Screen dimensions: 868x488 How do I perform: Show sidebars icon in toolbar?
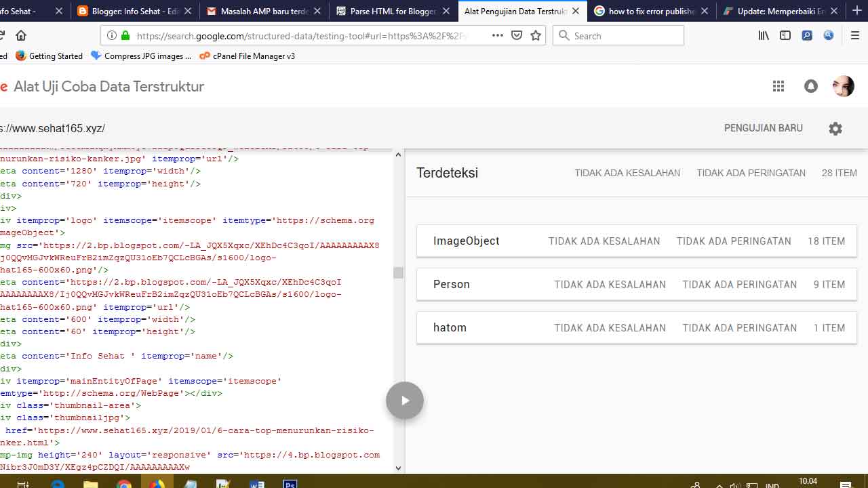(785, 35)
